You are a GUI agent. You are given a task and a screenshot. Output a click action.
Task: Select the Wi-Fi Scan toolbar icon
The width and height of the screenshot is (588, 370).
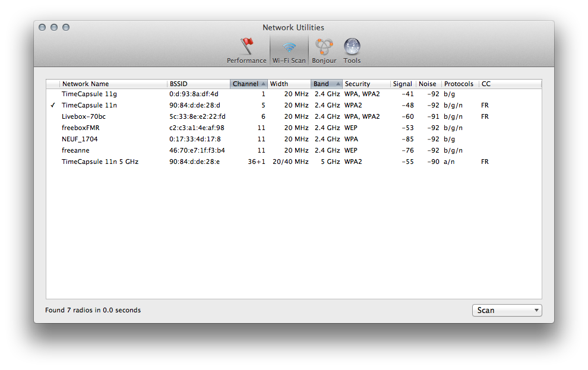(289, 48)
